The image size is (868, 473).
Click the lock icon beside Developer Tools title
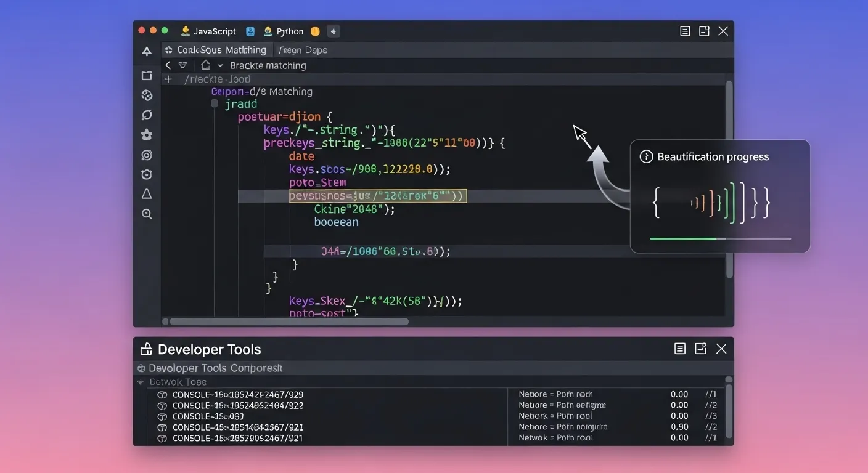pyautogui.click(x=145, y=349)
